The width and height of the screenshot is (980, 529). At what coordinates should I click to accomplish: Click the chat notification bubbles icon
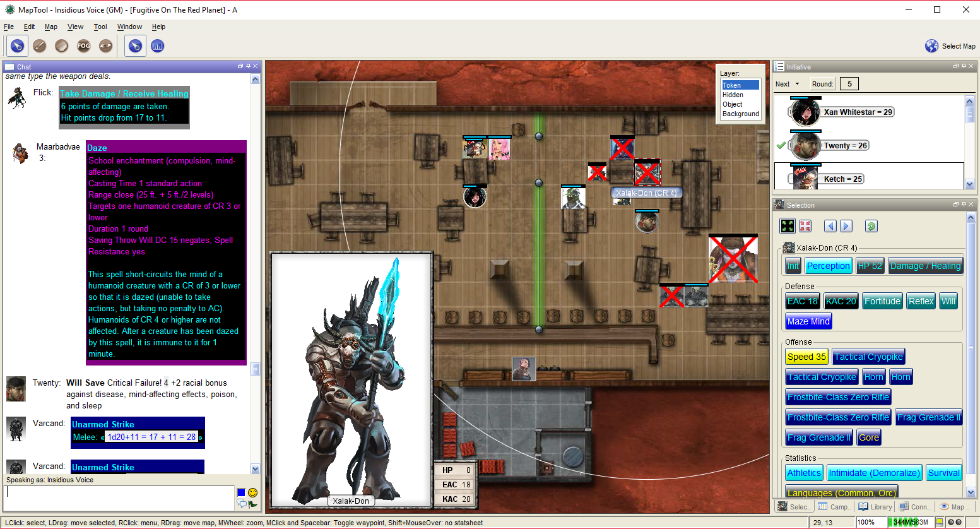pos(241,503)
